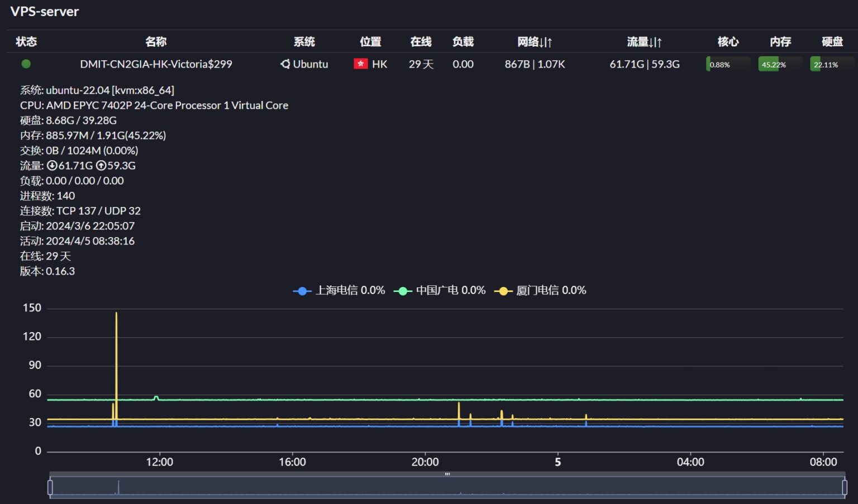Click the left handle of the zoom slider
Viewport: 858px width, 504px height.
coord(50,487)
